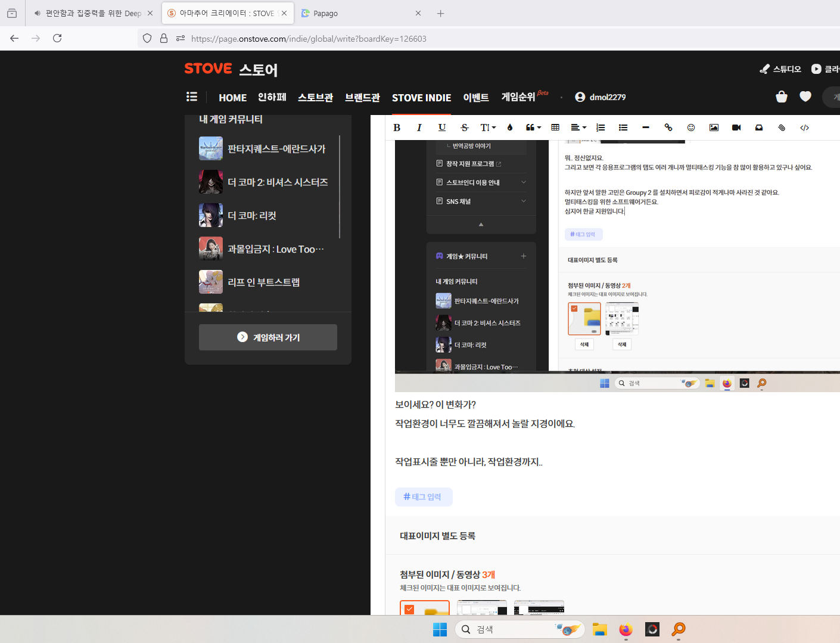Toggle bold formatting in the editor toolbar
This screenshot has height=643, width=840.
point(397,128)
